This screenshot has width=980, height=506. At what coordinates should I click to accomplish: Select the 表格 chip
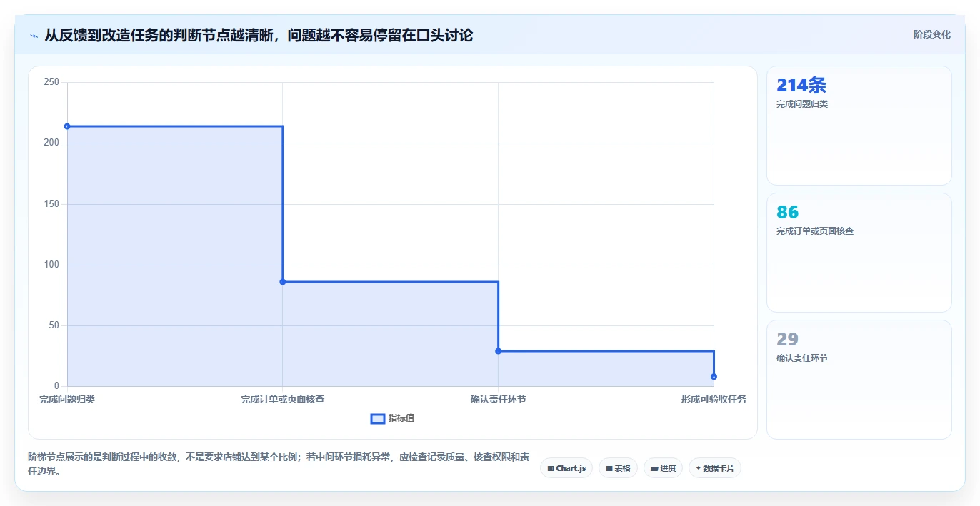click(618, 468)
